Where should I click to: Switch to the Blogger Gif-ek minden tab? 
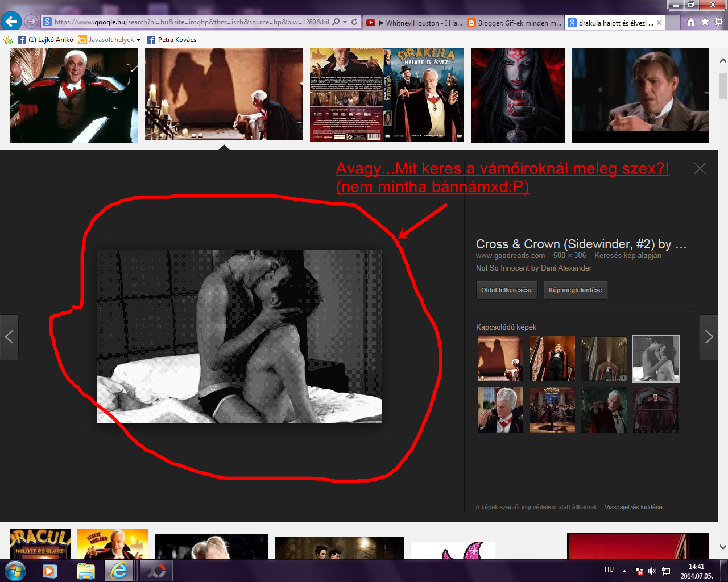coord(514,23)
